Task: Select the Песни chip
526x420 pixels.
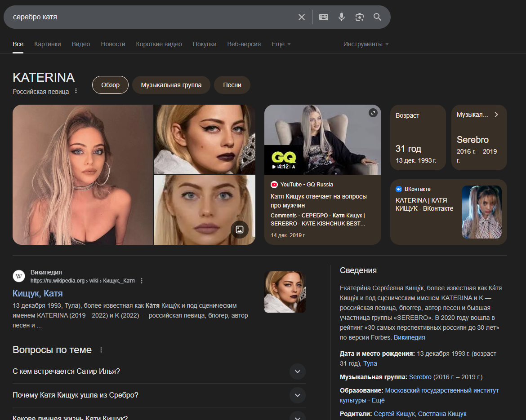Action: tap(232, 85)
